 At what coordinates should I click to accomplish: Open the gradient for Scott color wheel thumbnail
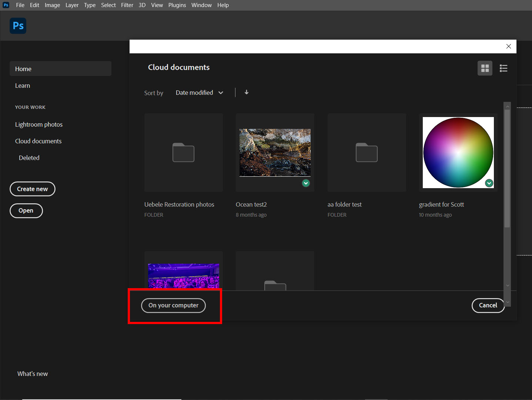458,152
